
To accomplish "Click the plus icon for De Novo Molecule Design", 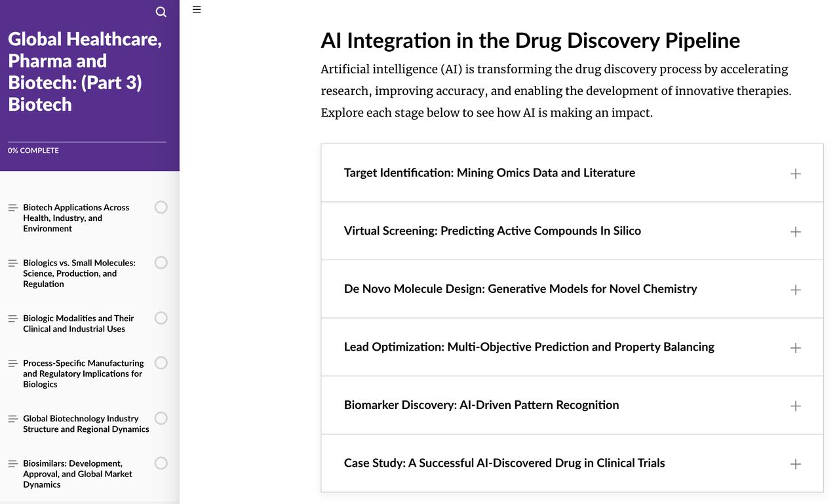I will click(x=796, y=290).
